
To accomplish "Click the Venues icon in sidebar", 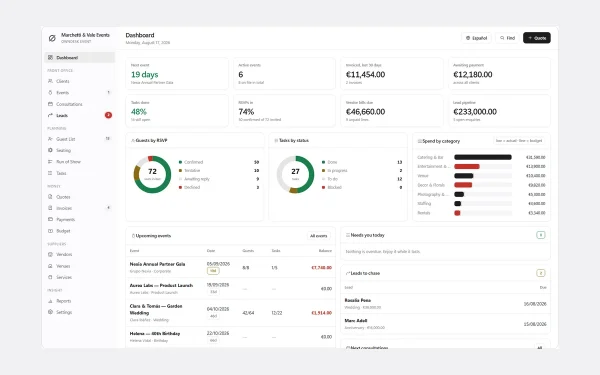I will pyautogui.click(x=50, y=266).
